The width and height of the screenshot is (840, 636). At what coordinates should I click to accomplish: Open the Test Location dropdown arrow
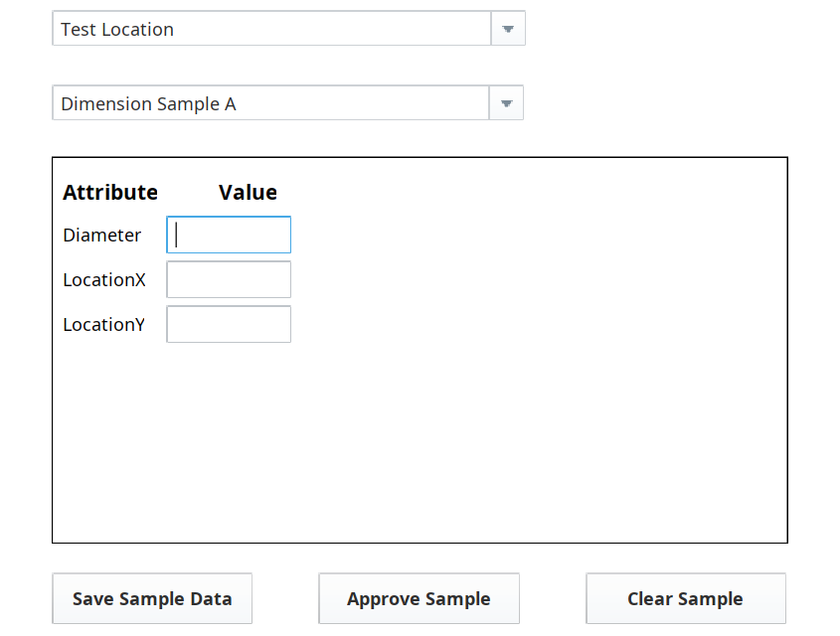[508, 29]
